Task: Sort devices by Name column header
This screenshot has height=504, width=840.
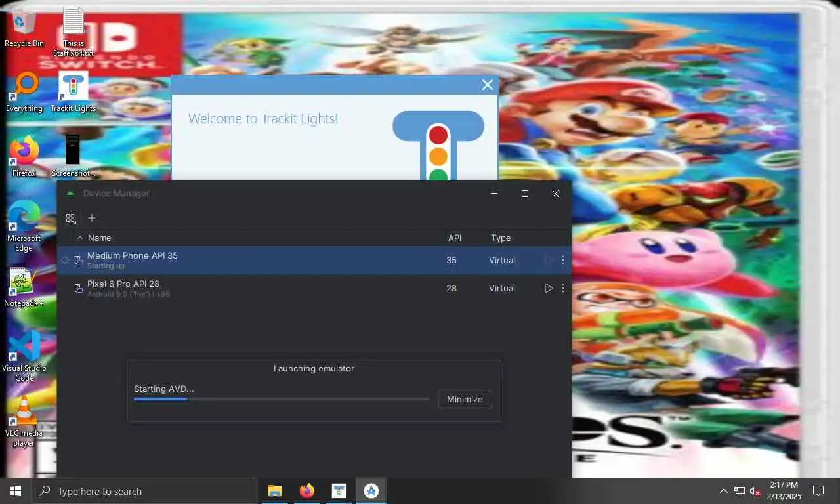Action: (100, 238)
